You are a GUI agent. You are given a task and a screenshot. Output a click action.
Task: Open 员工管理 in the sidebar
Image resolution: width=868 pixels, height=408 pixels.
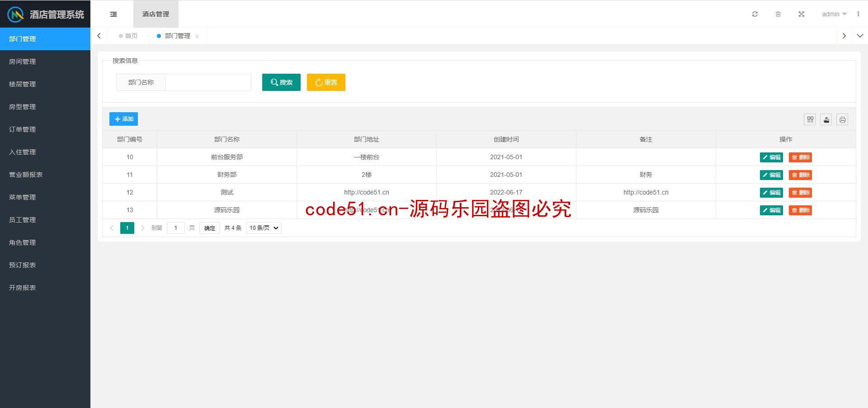pyautogui.click(x=45, y=220)
